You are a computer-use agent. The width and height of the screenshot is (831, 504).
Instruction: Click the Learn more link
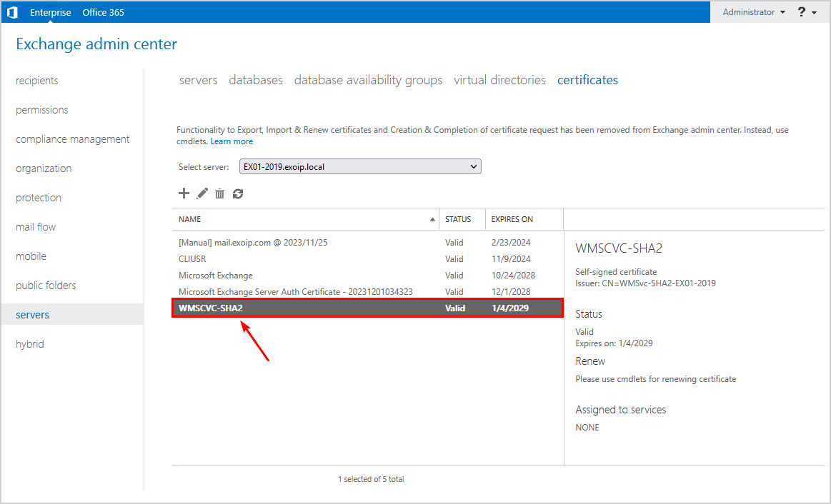pyautogui.click(x=232, y=141)
